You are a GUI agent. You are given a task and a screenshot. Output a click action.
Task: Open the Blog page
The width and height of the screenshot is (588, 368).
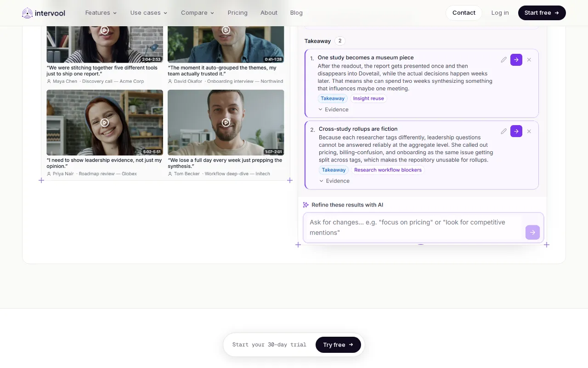296,13
